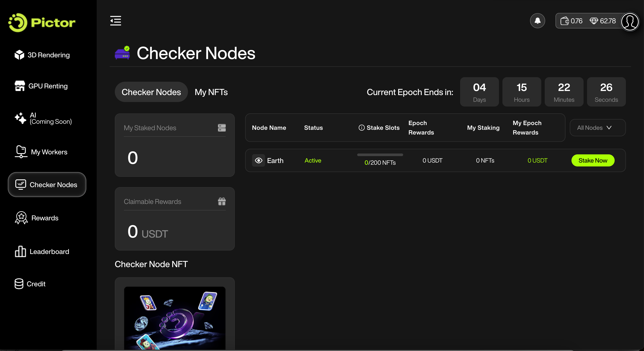Click the wallet balance icon

(564, 21)
